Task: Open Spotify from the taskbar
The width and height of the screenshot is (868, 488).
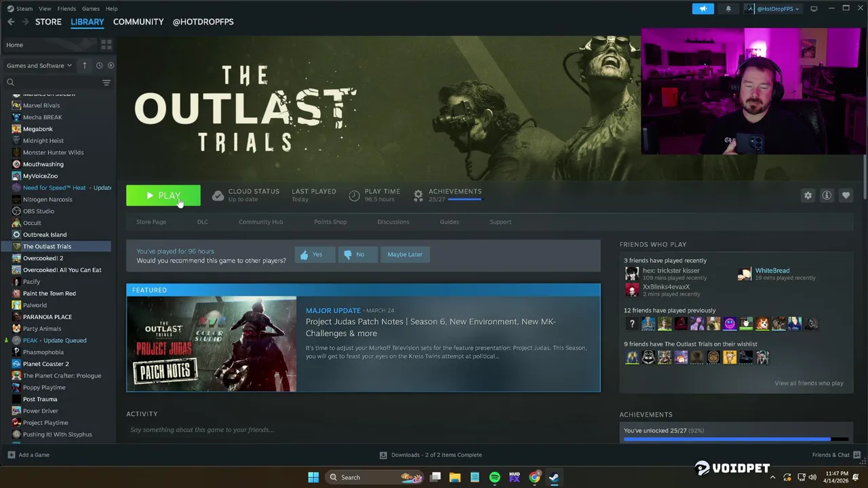Action: tap(494, 477)
